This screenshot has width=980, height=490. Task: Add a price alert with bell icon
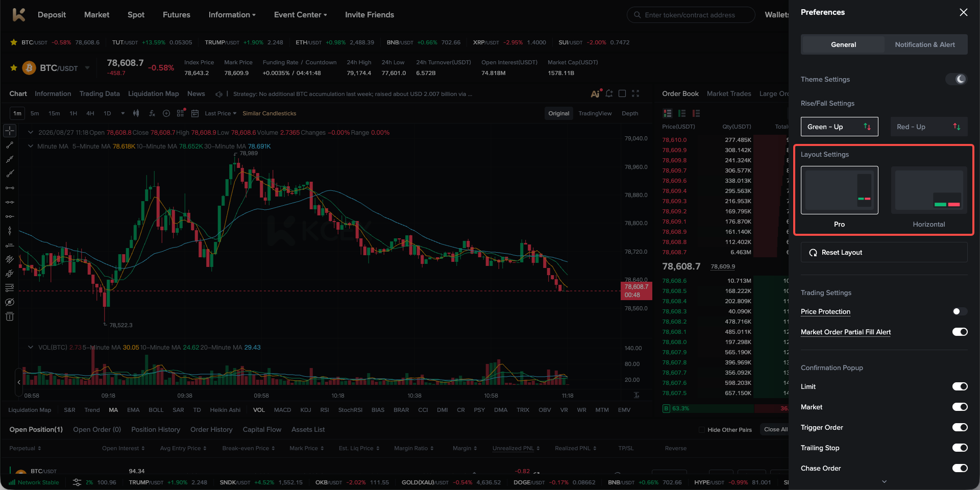click(x=609, y=93)
